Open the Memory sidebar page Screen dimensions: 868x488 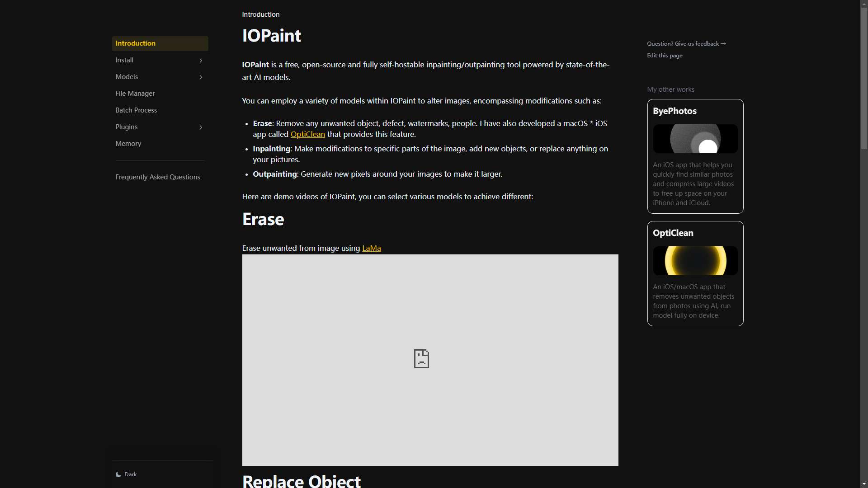[160, 144]
